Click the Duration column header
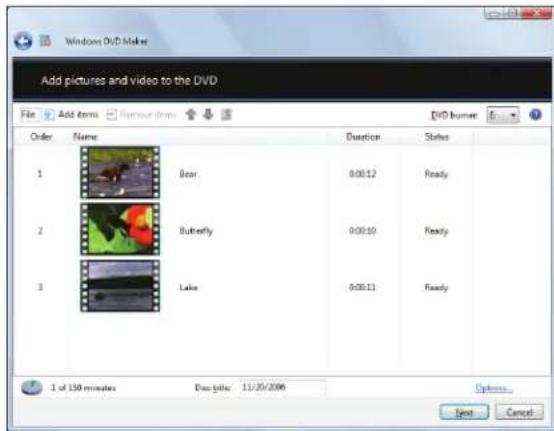 363,137
